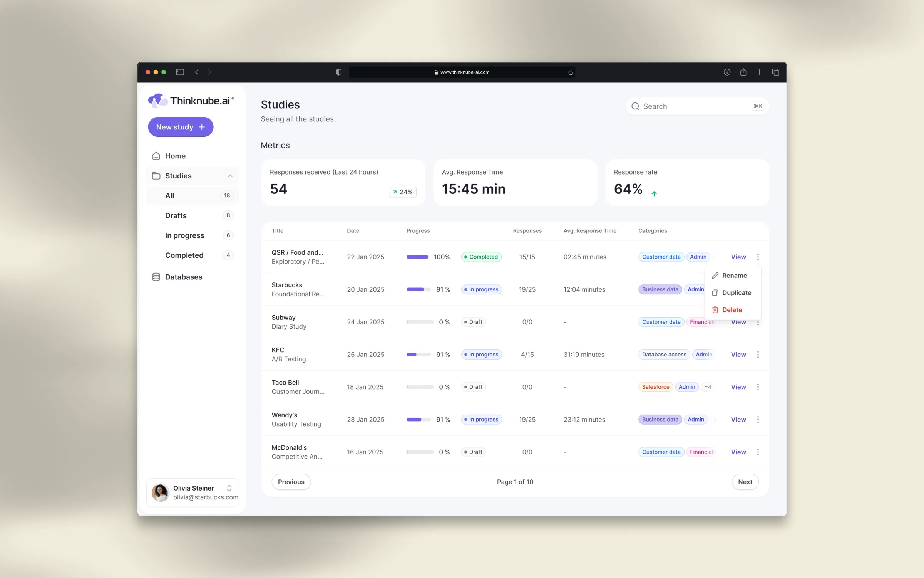Sort by the Responses column header
The image size is (924, 578).
[527, 231]
